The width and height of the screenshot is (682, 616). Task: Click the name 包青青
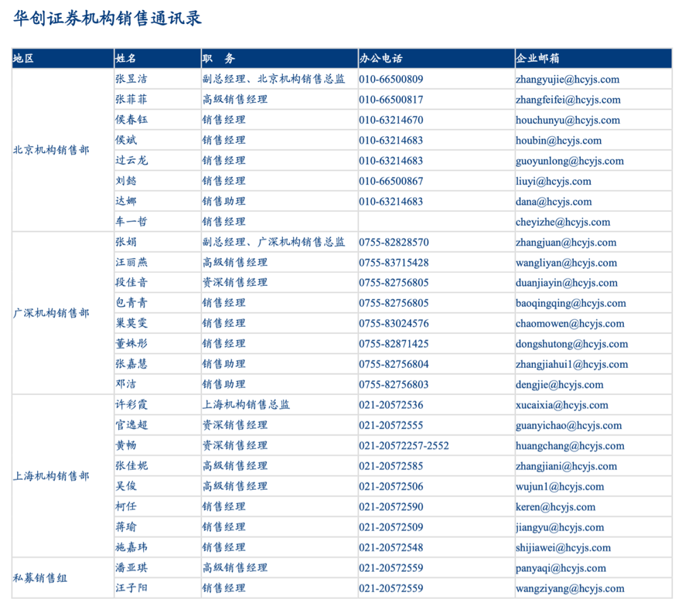click(131, 303)
